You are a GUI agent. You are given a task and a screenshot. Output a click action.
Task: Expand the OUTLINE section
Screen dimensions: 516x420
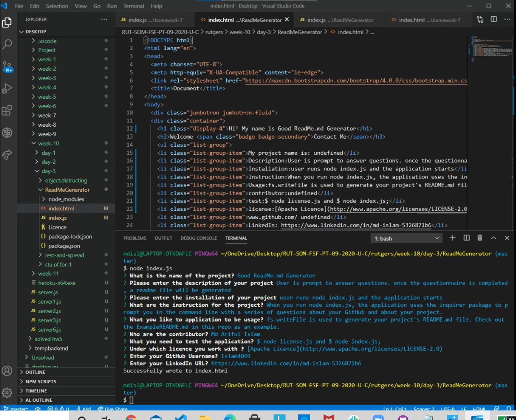coord(35,372)
